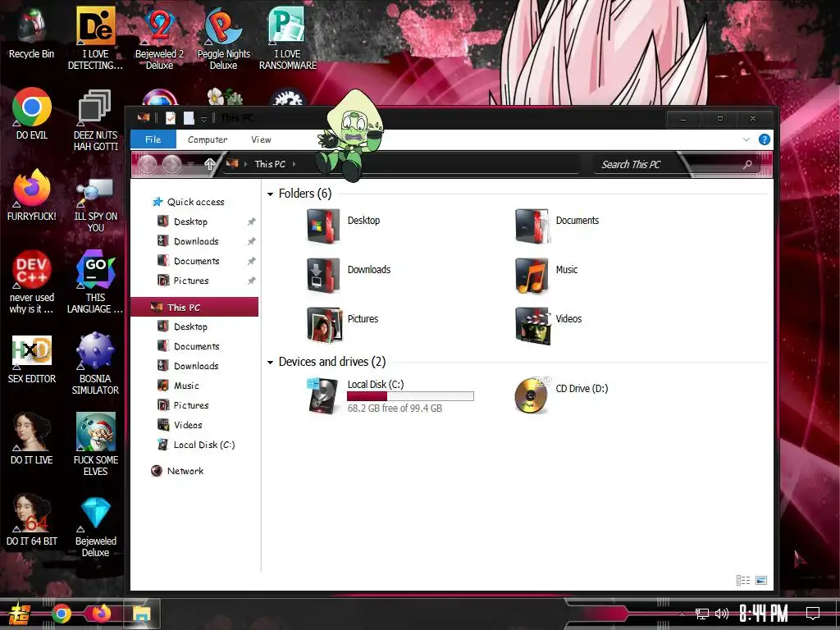
Task: Open the This PC breadcrumb arrow dropdown
Action: 294,164
